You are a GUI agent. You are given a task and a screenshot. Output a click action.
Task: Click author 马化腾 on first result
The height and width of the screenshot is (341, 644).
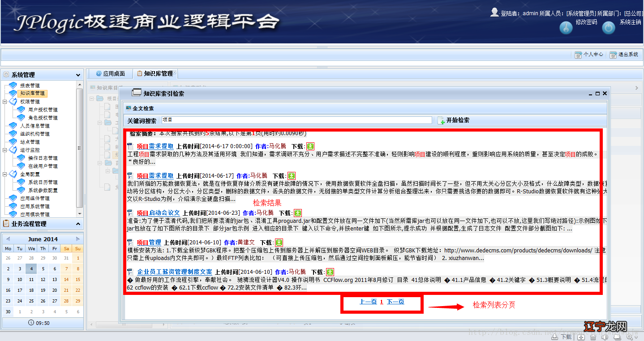point(277,146)
